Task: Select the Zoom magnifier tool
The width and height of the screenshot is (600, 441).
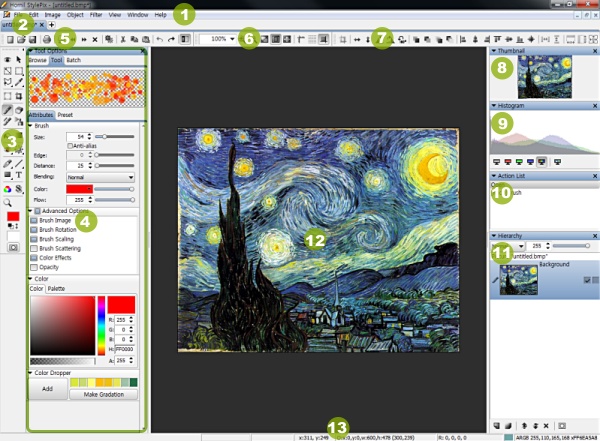Action: pyautogui.click(x=8, y=201)
